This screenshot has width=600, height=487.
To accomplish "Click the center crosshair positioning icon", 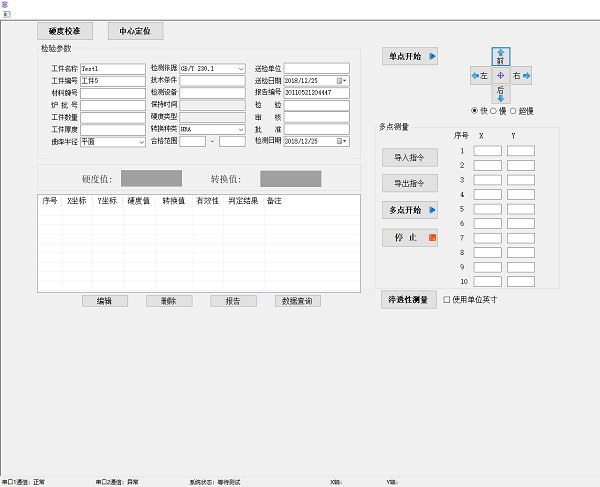I will click(x=500, y=76).
